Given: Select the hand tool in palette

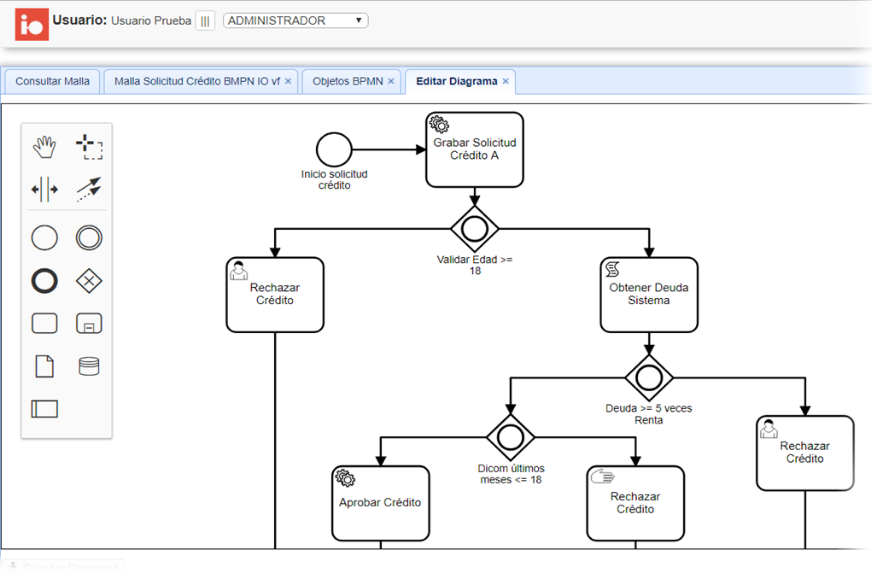Looking at the screenshot, I should click(x=45, y=148).
